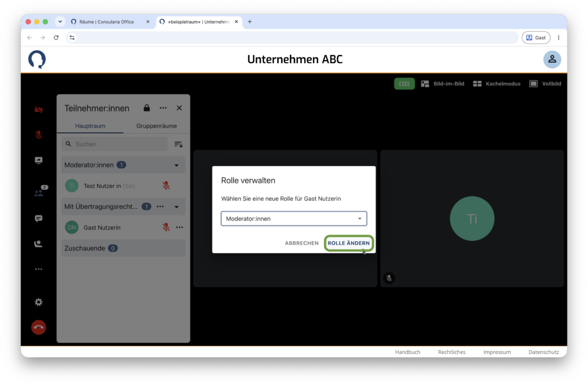588x385 pixels.
Task: Open the browser three-dot menu
Action: pyautogui.click(x=558, y=37)
